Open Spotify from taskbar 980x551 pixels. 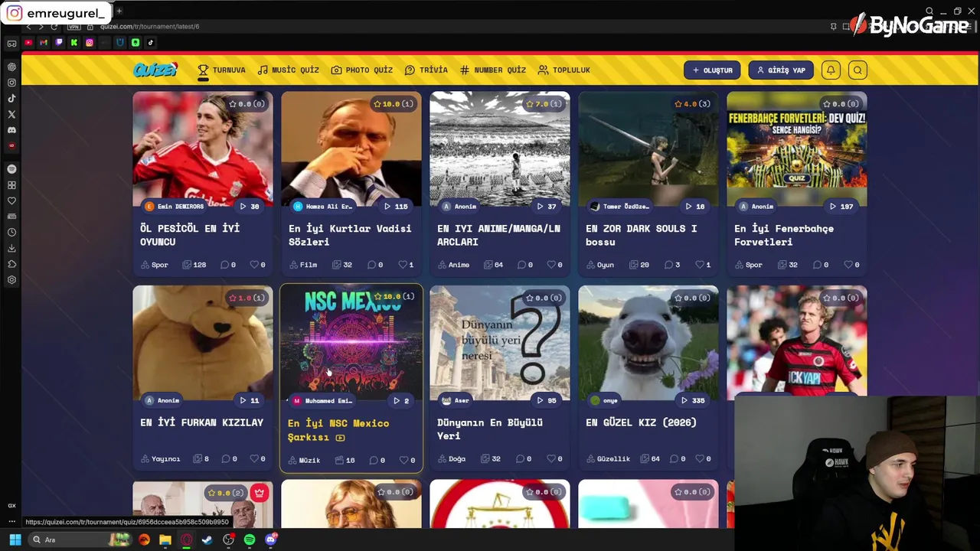coord(250,540)
